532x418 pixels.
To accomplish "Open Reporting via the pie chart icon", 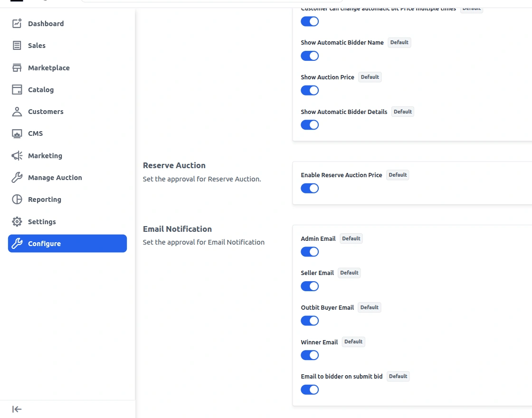I will pyautogui.click(x=16, y=199).
